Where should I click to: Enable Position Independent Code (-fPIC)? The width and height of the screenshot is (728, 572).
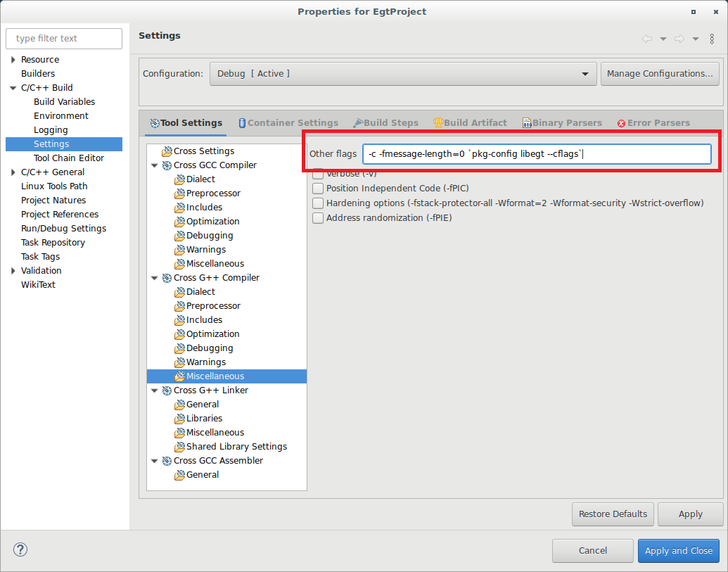click(x=318, y=189)
